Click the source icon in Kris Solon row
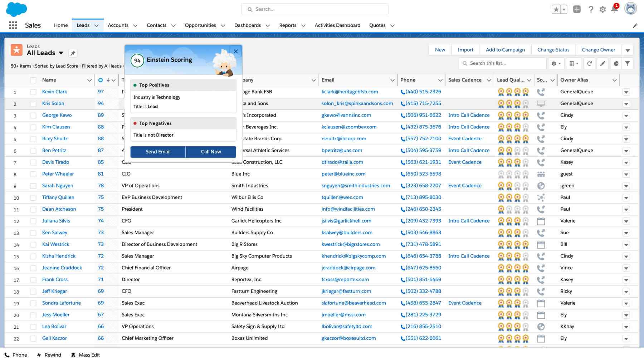Image resolution: width=644 pixels, height=362 pixels. tap(541, 104)
